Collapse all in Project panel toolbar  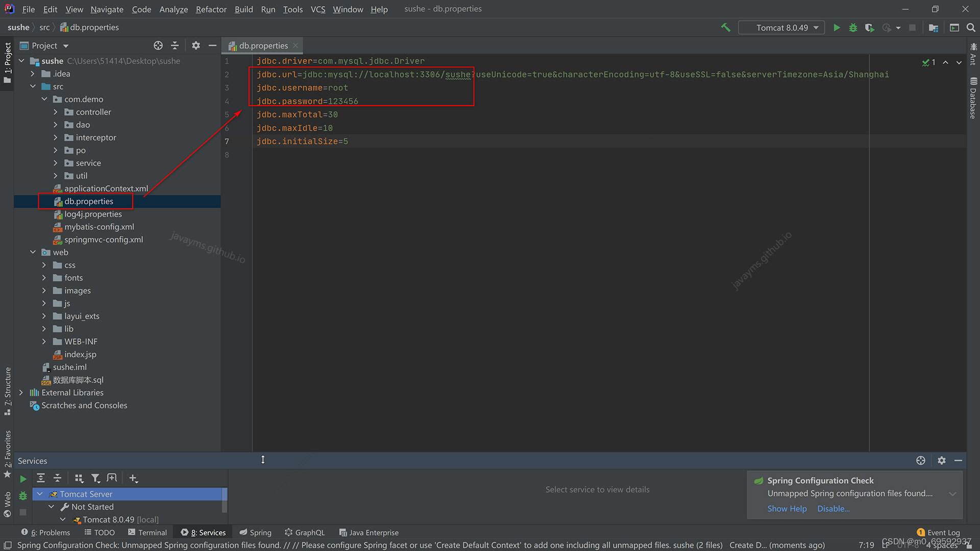175,45
